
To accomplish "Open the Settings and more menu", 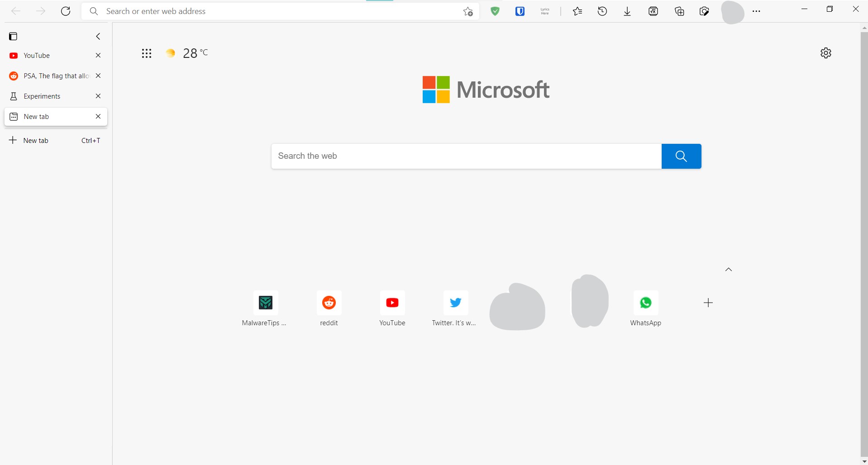I will 756,11.
